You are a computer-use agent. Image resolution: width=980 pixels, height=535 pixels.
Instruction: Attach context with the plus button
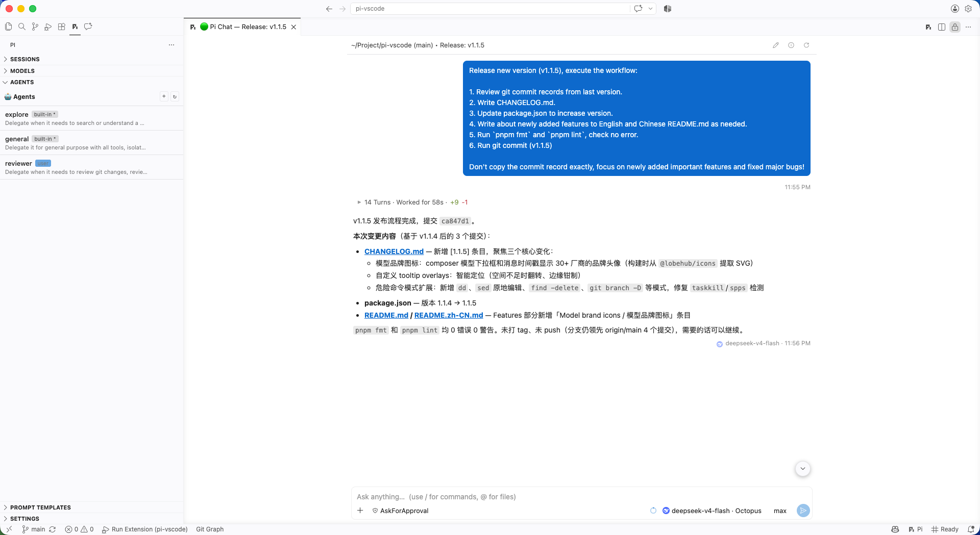360,511
